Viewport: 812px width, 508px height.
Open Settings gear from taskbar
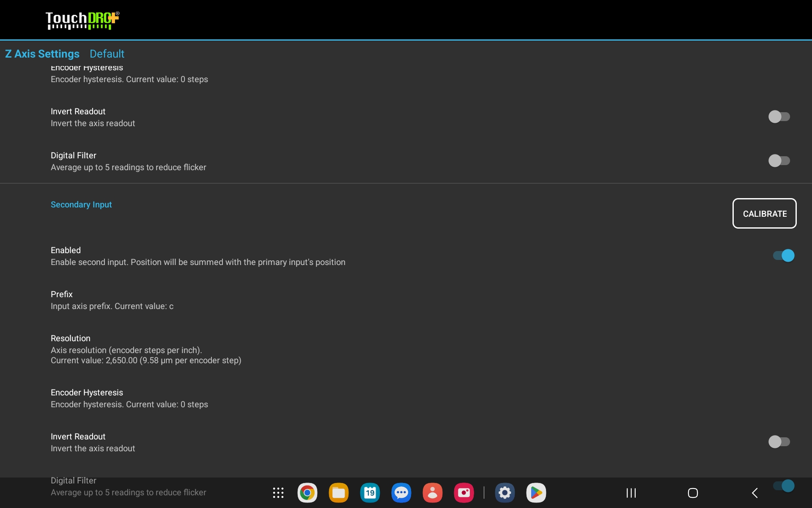click(x=504, y=493)
